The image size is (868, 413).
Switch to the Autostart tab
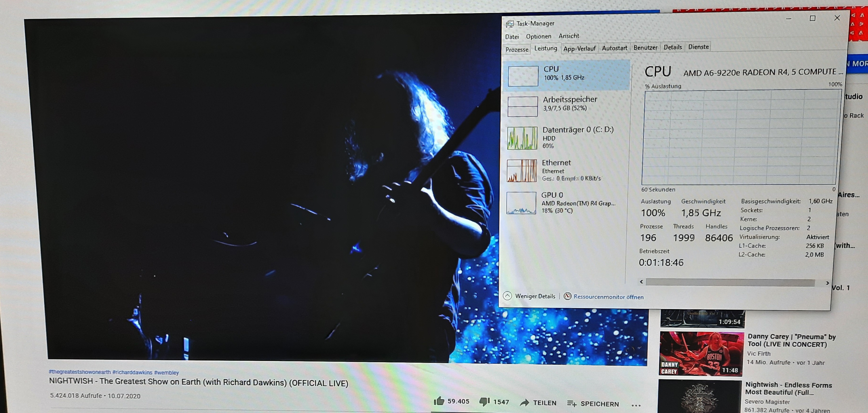click(614, 48)
